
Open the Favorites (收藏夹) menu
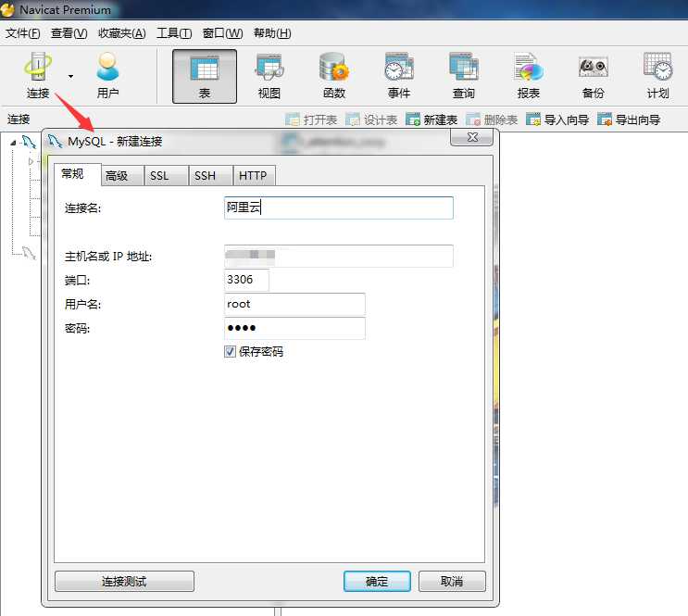coord(122,33)
